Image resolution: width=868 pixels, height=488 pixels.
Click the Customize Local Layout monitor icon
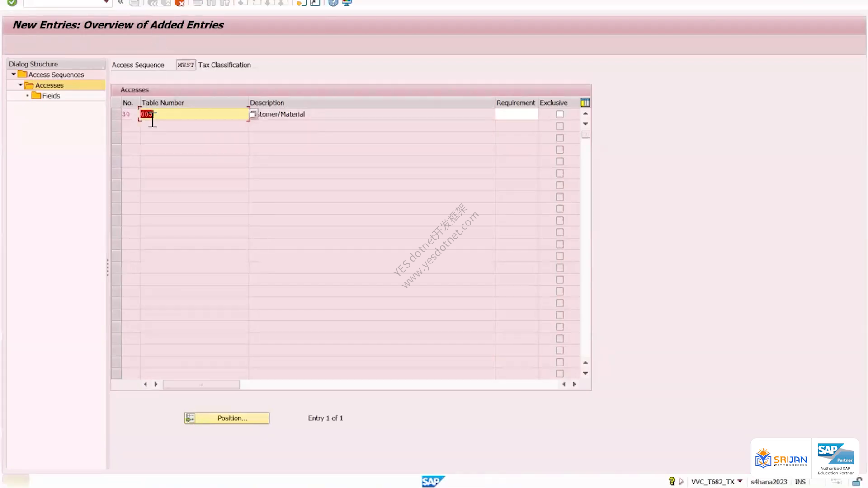point(347,3)
